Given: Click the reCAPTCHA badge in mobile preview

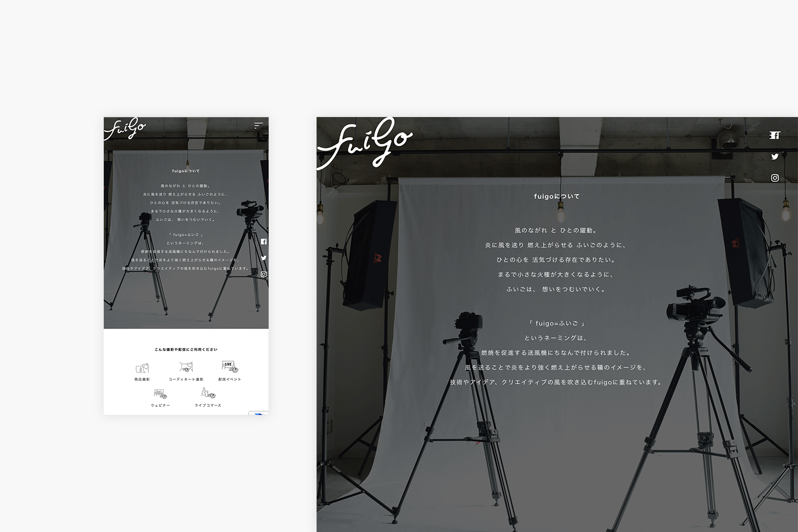Looking at the screenshot, I should click(259, 413).
